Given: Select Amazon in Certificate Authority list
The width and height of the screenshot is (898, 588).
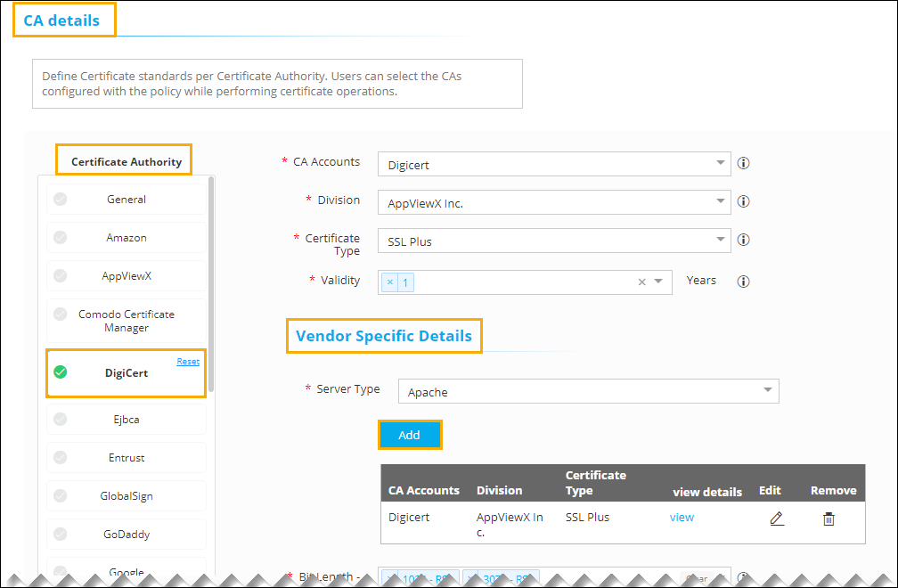Looking at the screenshot, I should coord(126,238).
